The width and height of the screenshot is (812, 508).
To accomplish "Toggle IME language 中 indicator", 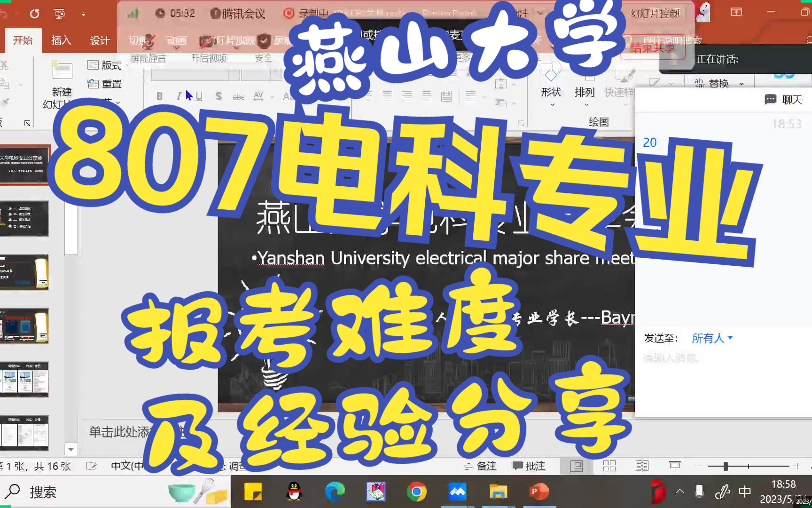I will click(x=745, y=492).
